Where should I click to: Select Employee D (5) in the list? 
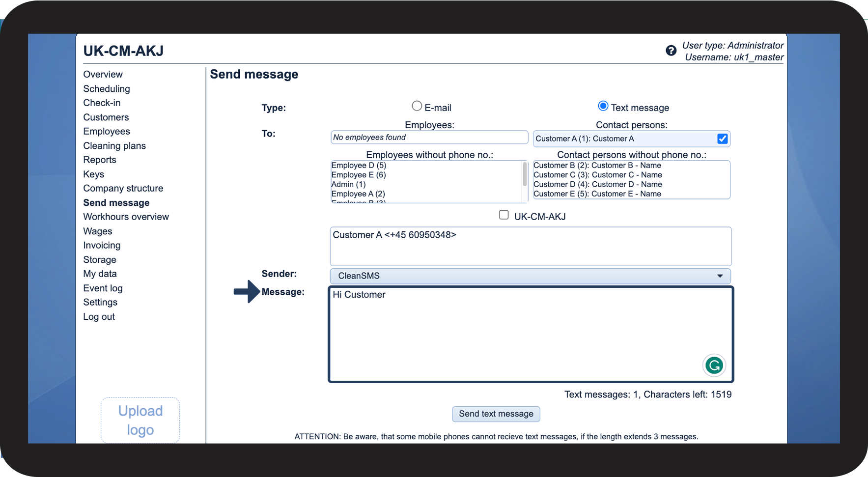[359, 166]
